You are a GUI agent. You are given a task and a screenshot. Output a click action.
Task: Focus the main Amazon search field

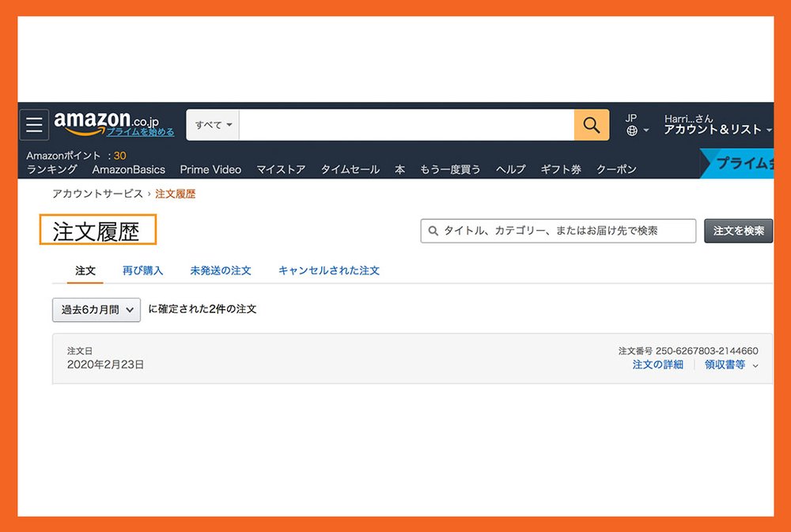(x=406, y=125)
